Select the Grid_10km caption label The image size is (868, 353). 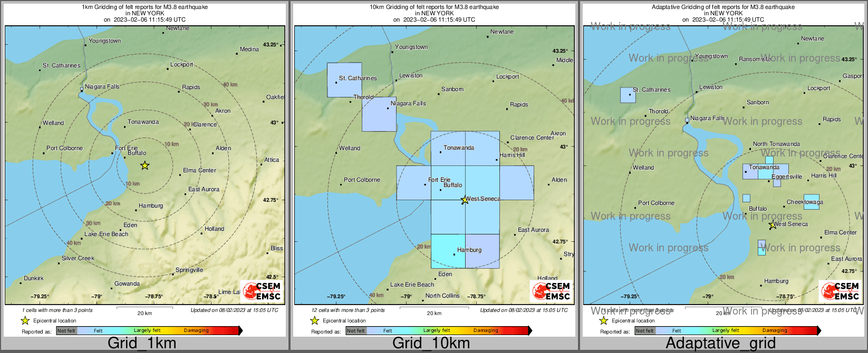(x=431, y=343)
